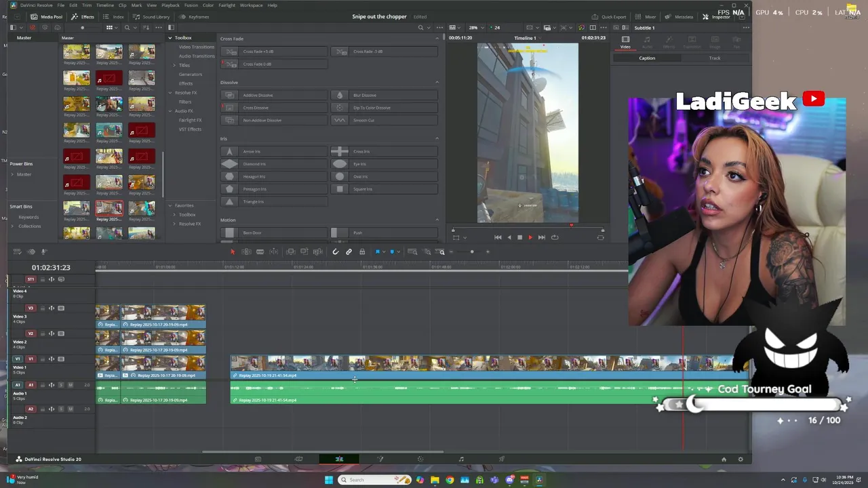Screen dimensions: 868x488
Task: Open Project Settings gear icon
Action: pos(740,460)
